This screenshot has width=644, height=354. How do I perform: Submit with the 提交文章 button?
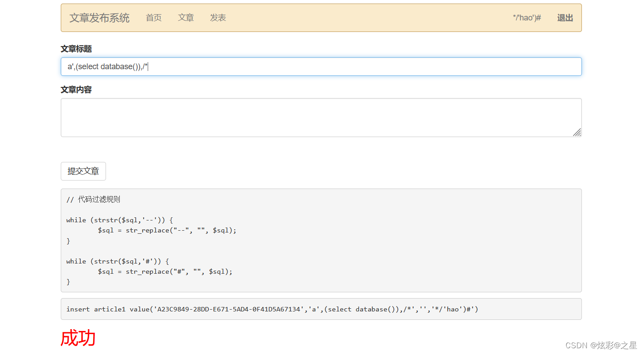83,171
